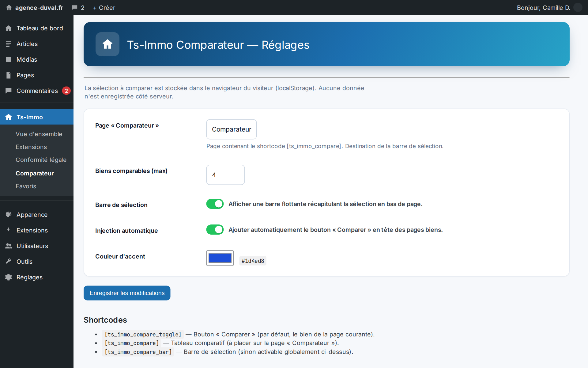This screenshot has height=368, width=588.
Task: Open Tableau de bord in the sidebar
Action: 40,28
